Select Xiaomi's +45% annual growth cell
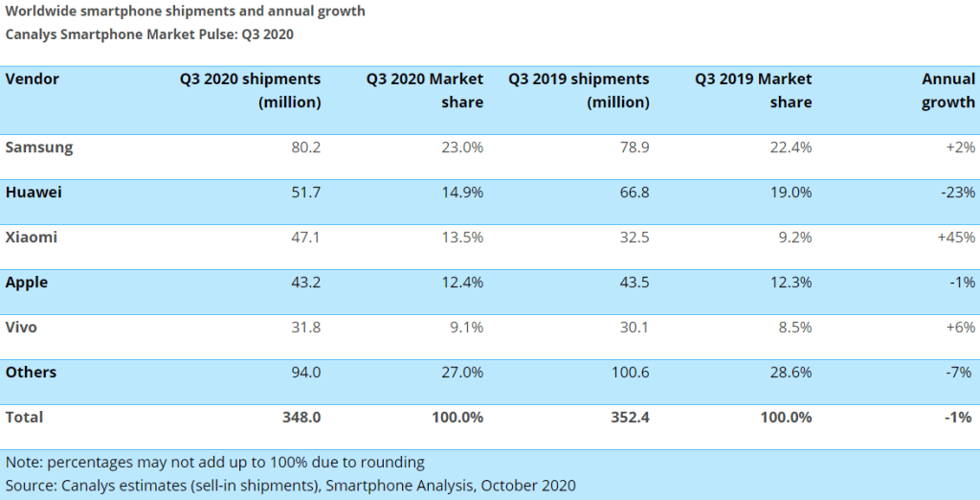 pos(956,238)
